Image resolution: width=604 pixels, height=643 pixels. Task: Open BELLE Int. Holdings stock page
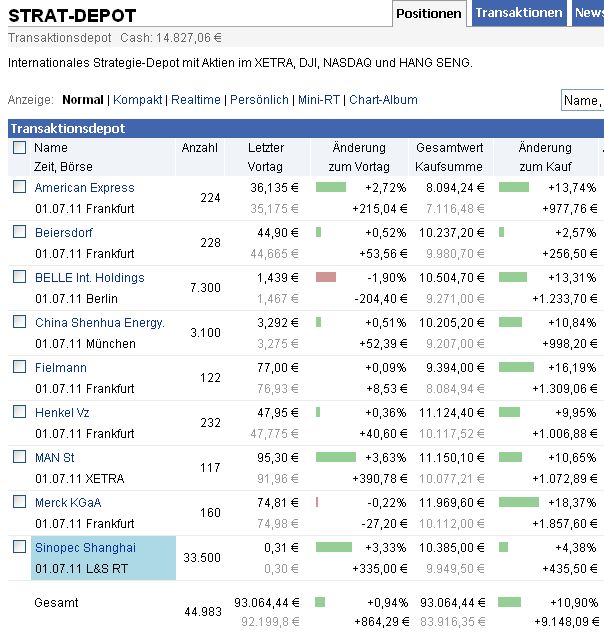click(90, 278)
